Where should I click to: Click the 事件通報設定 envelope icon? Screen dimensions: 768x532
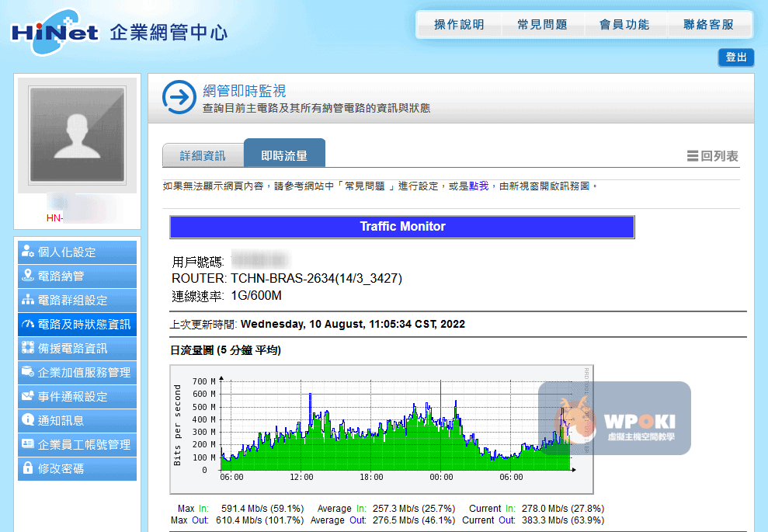click(28, 396)
